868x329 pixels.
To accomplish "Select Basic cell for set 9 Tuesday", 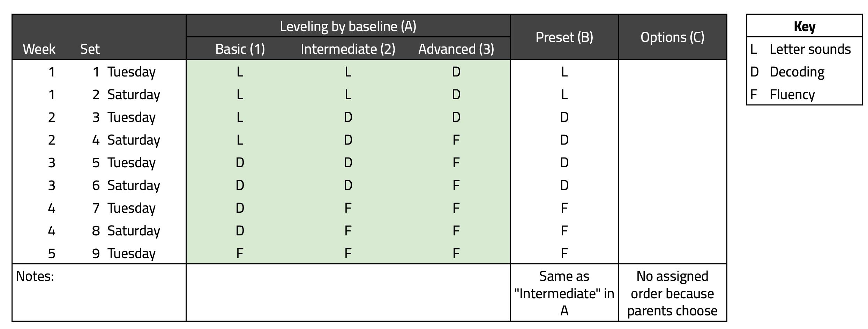I will [240, 253].
